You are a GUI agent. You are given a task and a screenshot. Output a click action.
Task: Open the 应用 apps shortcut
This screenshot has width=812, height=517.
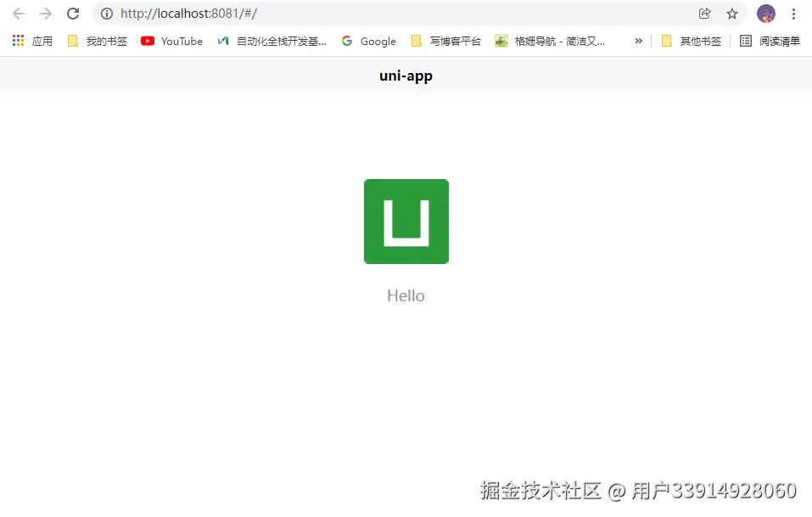tap(32, 41)
